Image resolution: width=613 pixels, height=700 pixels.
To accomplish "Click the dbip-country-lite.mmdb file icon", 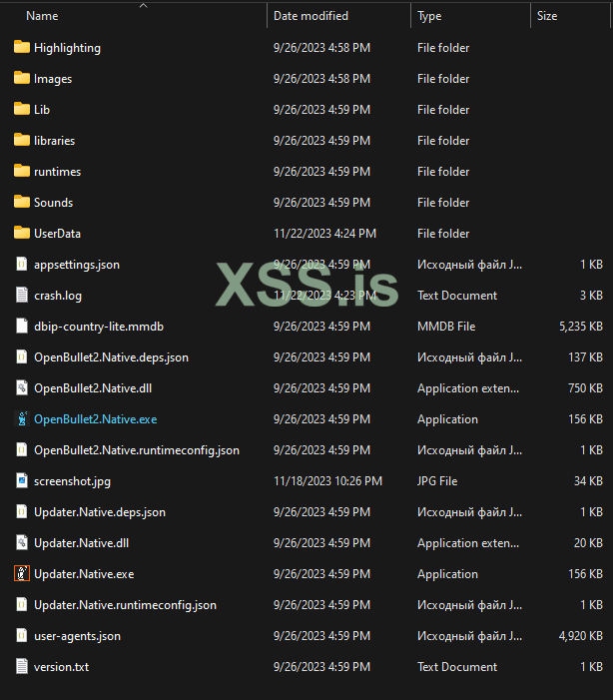I will (21, 326).
